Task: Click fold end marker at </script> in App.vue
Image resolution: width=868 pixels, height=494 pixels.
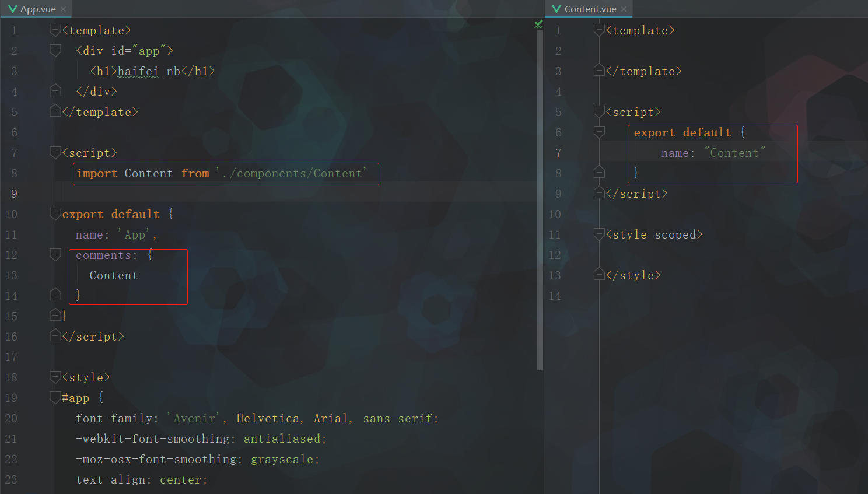Action: (55, 335)
